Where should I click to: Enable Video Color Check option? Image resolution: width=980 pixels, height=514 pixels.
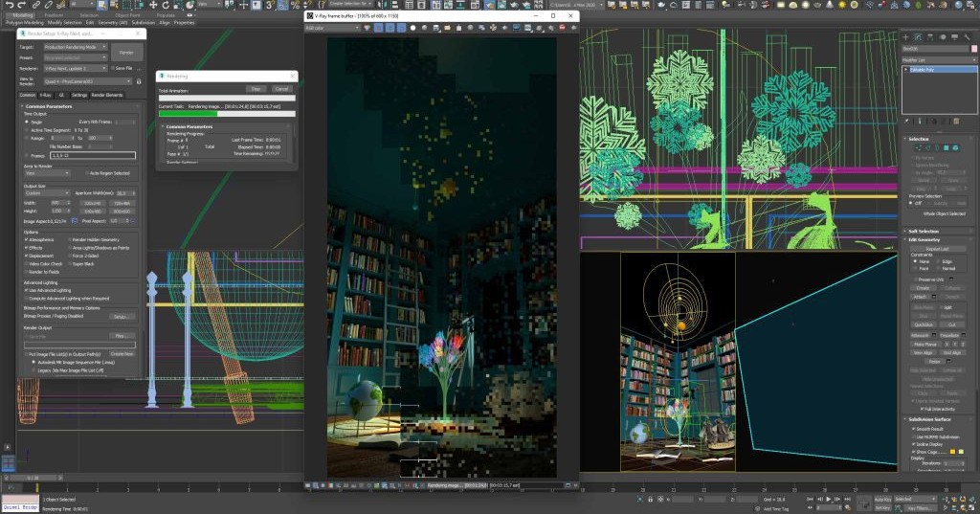(26, 264)
